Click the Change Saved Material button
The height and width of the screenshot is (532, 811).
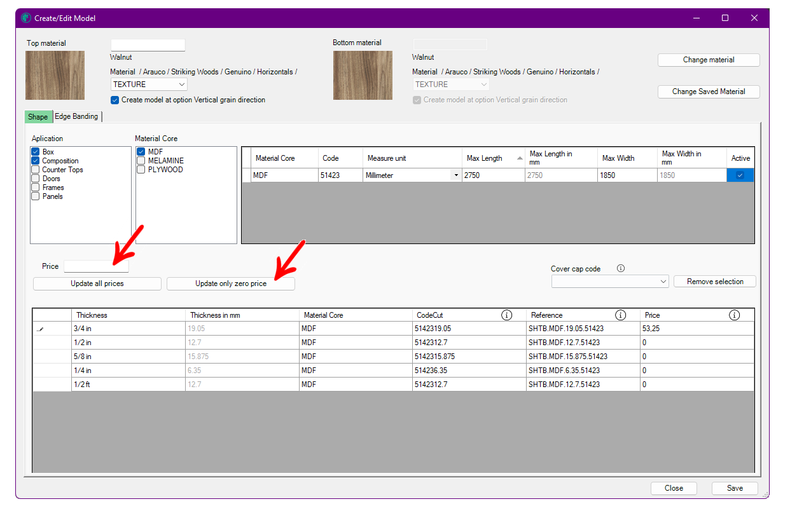pos(709,92)
